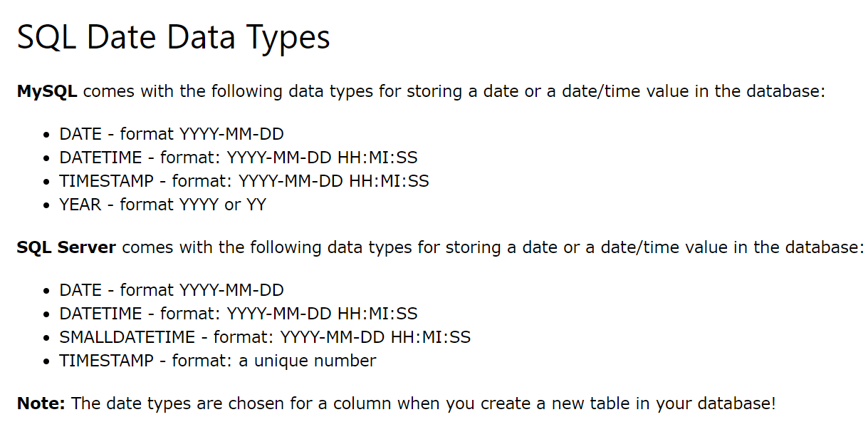868x427 pixels.
Task: Click the bold "Note:" label
Action: pos(41,403)
